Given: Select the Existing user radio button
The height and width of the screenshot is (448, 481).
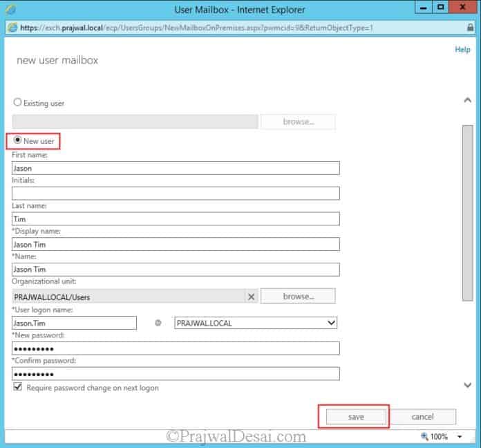Looking at the screenshot, I should coord(17,102).
